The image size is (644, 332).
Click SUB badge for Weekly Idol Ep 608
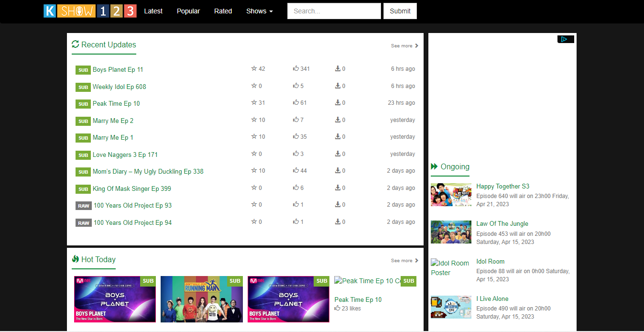[x=83, y=87]
